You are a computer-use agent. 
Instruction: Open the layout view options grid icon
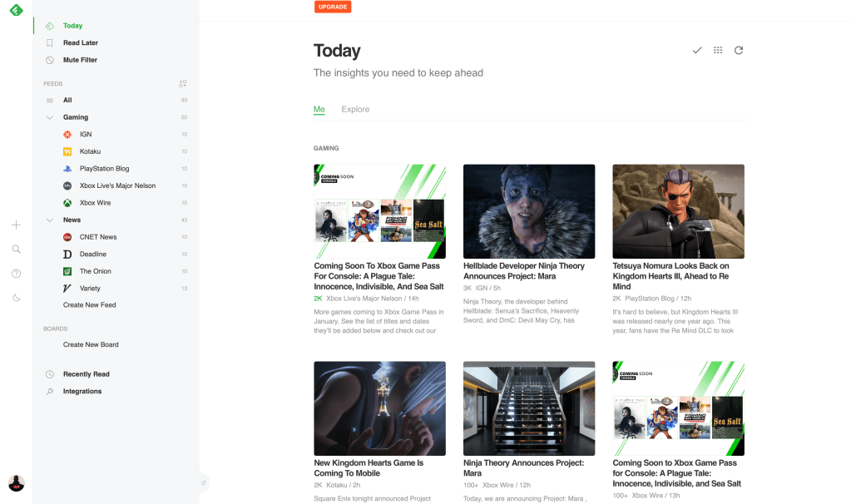click(x=718, y=51)
